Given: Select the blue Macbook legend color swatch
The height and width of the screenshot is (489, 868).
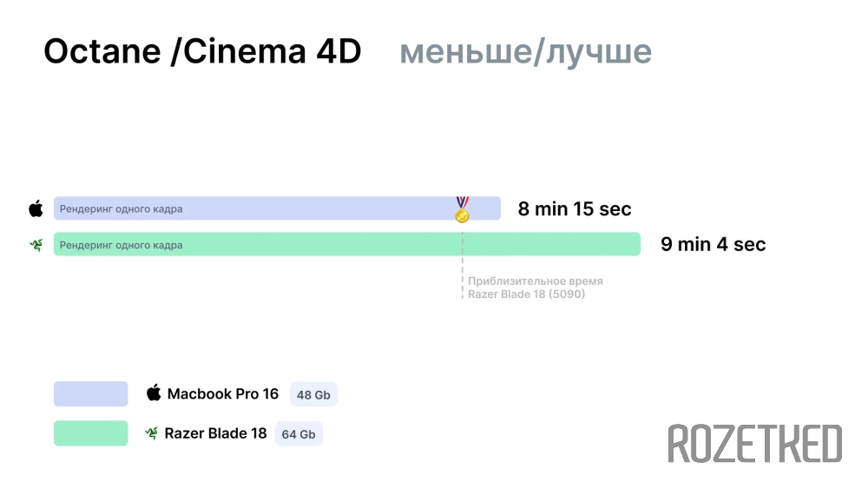Looking at the screenshot, I should pos(91,393).
